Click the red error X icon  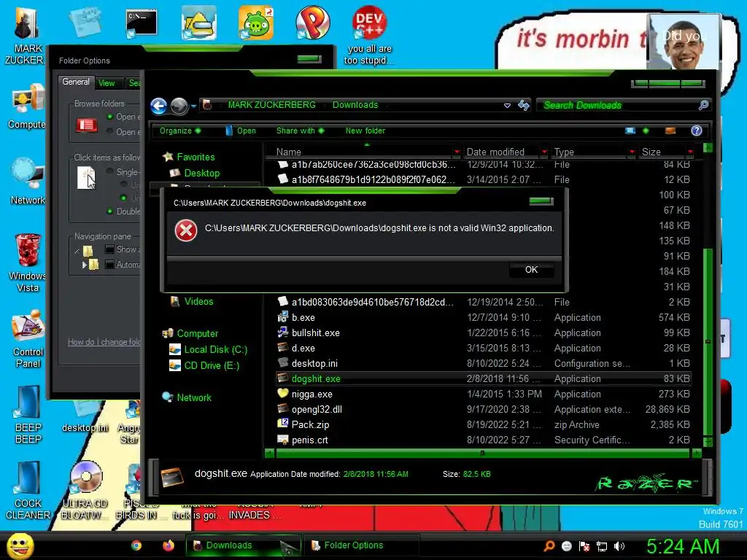pos(186,231)
